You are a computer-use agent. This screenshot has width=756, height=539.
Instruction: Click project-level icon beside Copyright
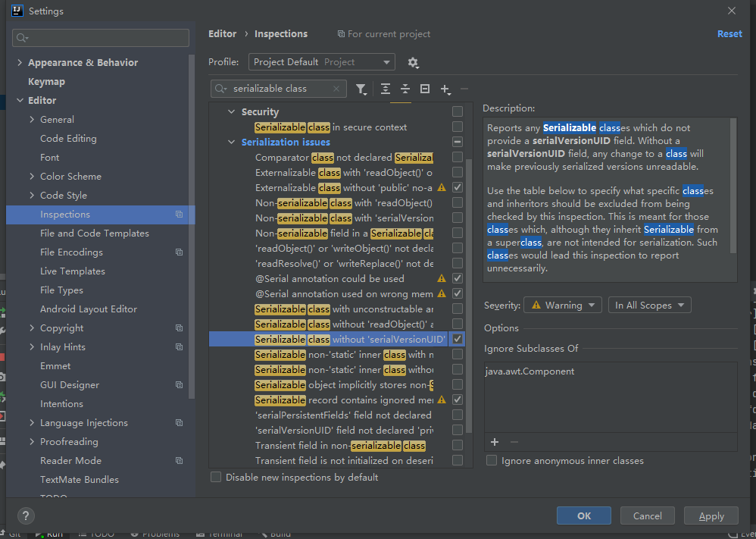point(180,328)
